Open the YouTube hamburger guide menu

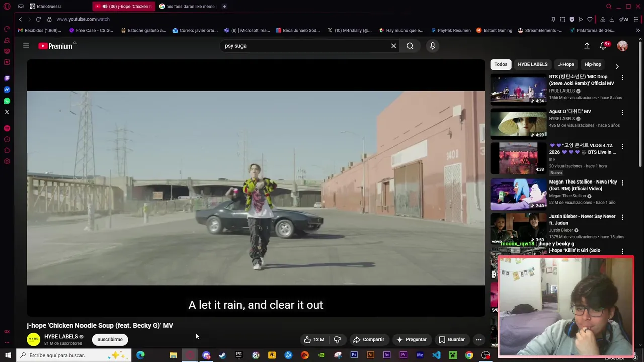[26, 46]
